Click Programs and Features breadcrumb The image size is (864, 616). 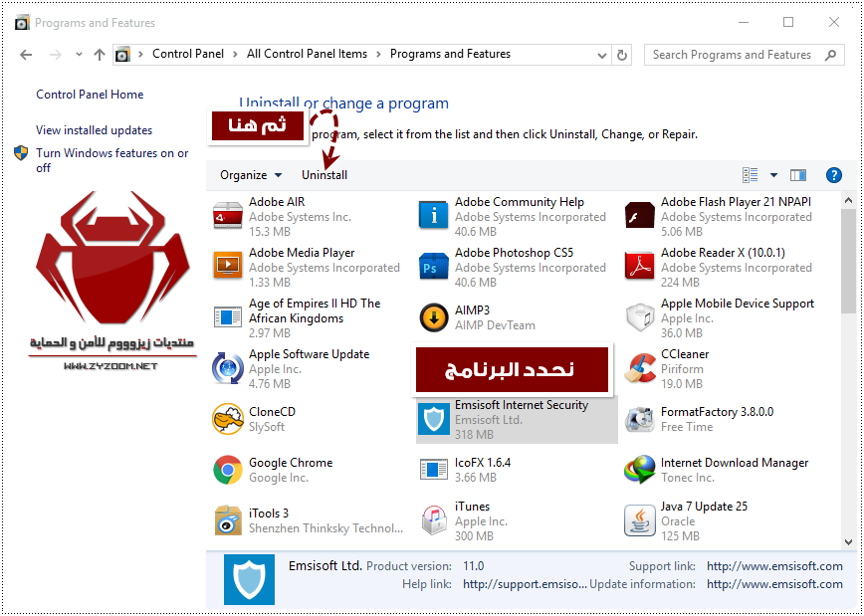[450, 54]
